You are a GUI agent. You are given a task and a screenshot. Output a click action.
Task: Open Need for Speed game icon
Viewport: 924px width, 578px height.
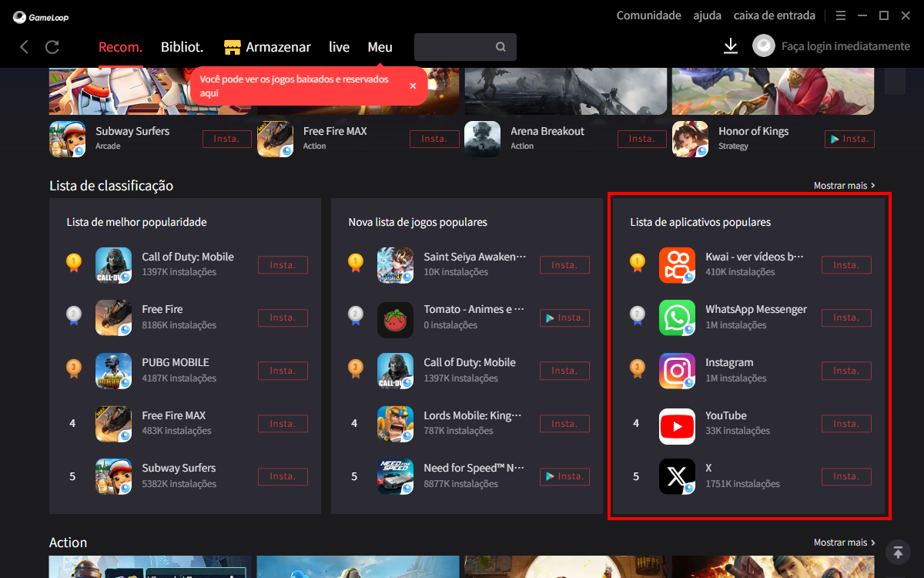click(395, 476)
